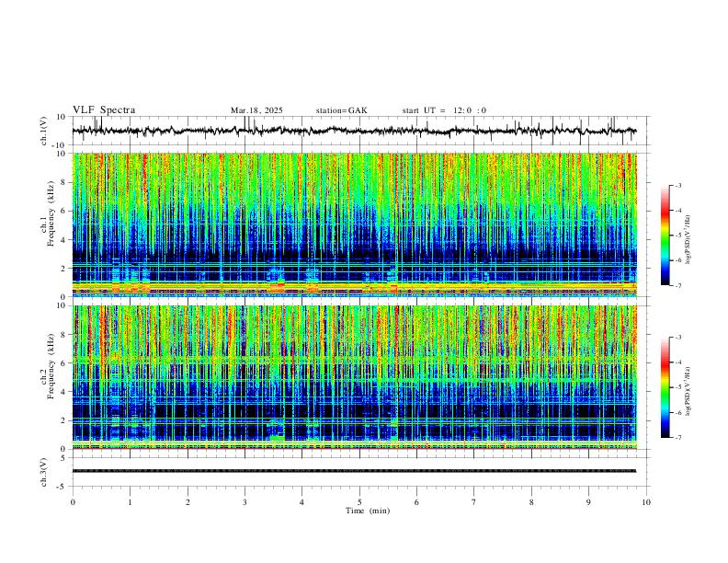Image resolution: width=728 pixels, height=563 pixels.
Task: Click the ch.1 "Frequency (kHz)" axis label
Action: click(x=51, y=214)
